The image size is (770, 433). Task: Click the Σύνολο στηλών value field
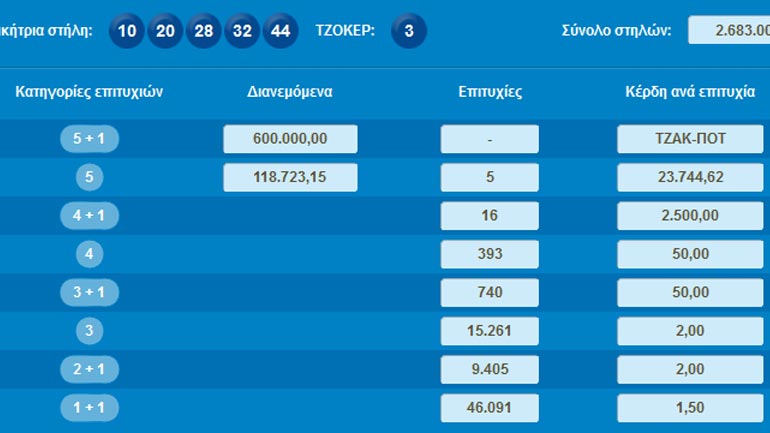pos(729,30)
